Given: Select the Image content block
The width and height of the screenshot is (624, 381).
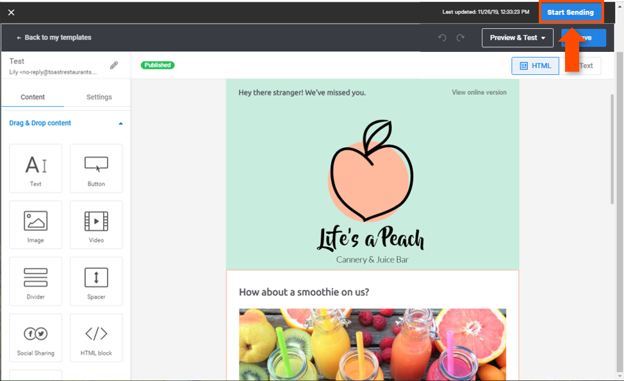Looking at the screenshot, I should 36,225.
